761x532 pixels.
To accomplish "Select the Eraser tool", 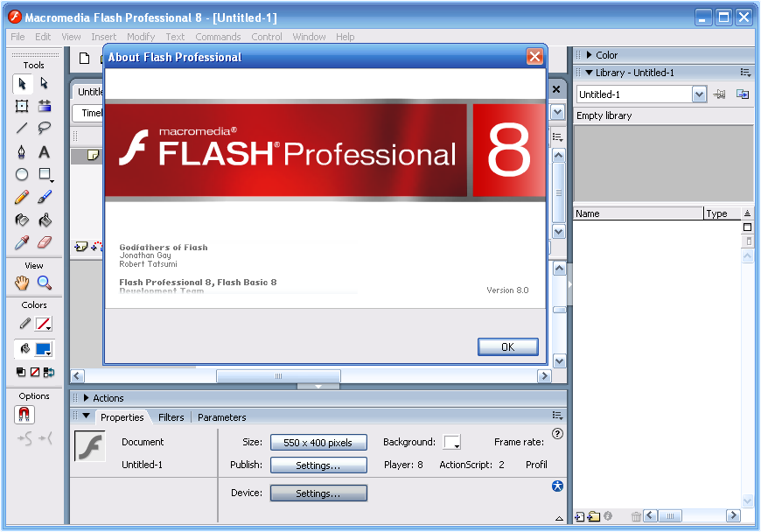I will coord(44,242).
